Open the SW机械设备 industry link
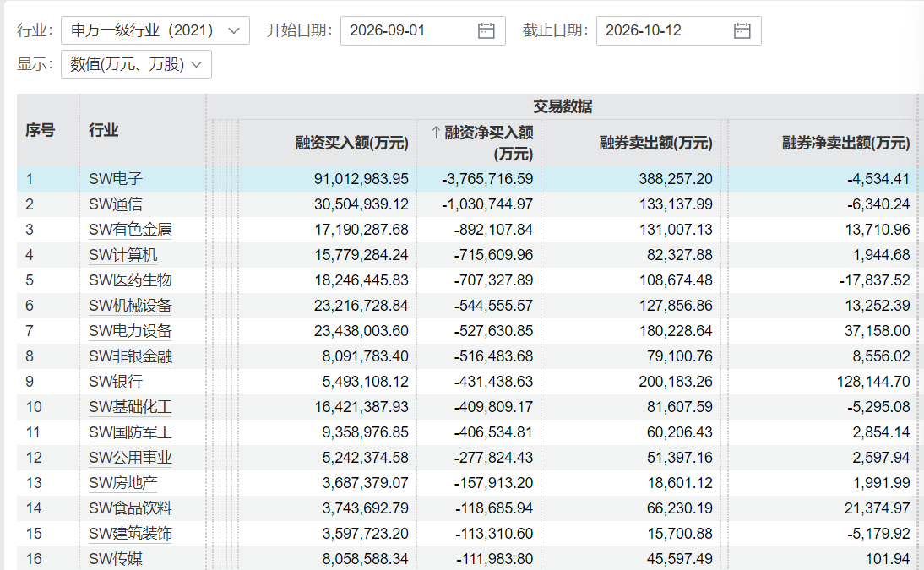Screen dimensions: 924x570 130,306
